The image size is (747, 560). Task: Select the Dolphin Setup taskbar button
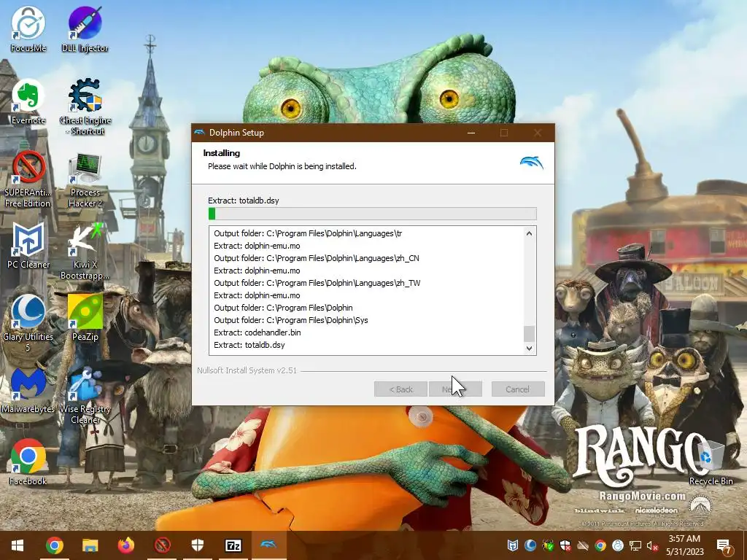point(268,545)
